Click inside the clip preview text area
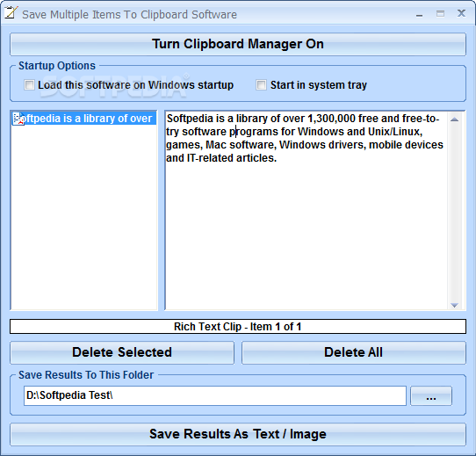The width and height of the screenshot is (476, 456). pos(306,210)
